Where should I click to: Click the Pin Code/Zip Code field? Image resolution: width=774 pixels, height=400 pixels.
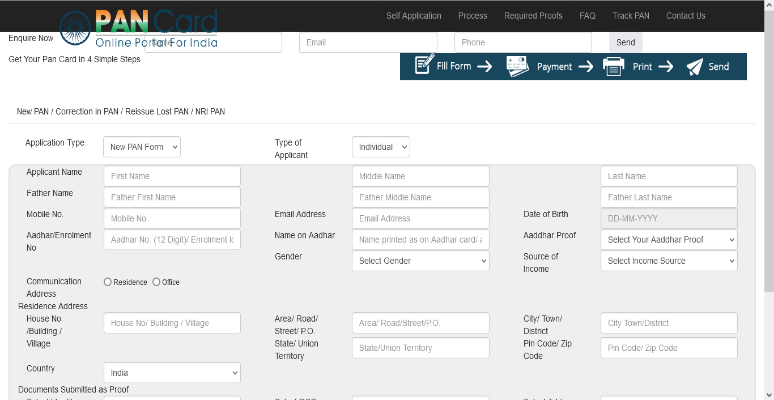(669, 348)
